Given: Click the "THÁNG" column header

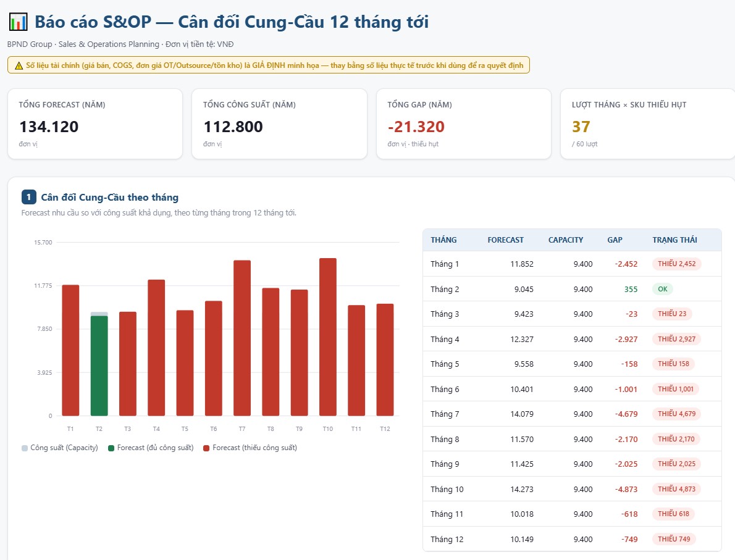Looking at the screenshot, I should tap(443, 240).
